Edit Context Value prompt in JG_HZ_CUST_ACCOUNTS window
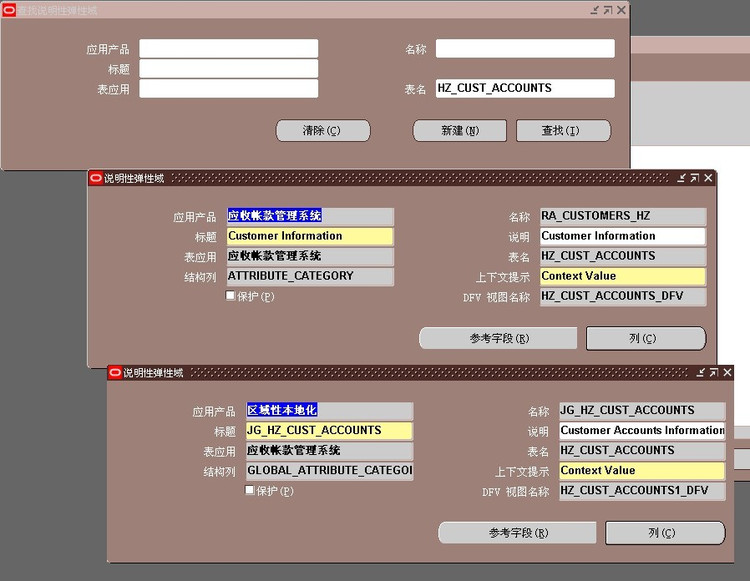 click(x=642, y=471)
